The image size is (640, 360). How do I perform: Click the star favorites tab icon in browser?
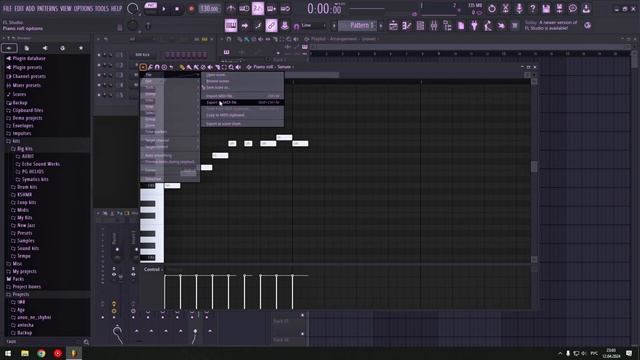(81, 48)
